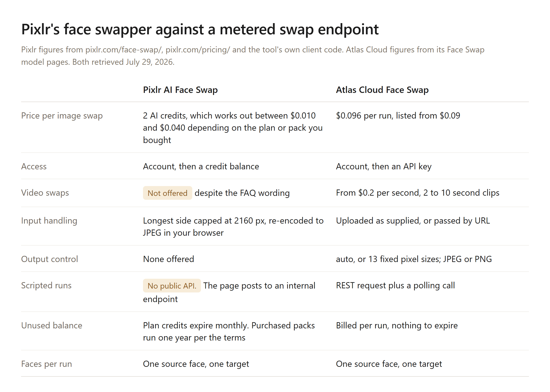Click the 'None offered' output cell
550x392 pixels.
point(168,259)
